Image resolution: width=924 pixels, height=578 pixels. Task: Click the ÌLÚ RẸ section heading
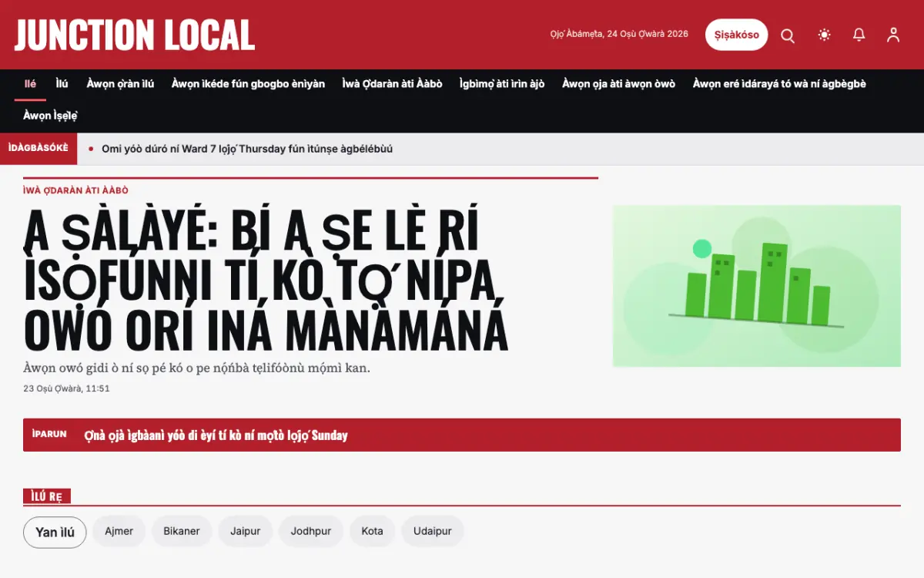(47, 496)
